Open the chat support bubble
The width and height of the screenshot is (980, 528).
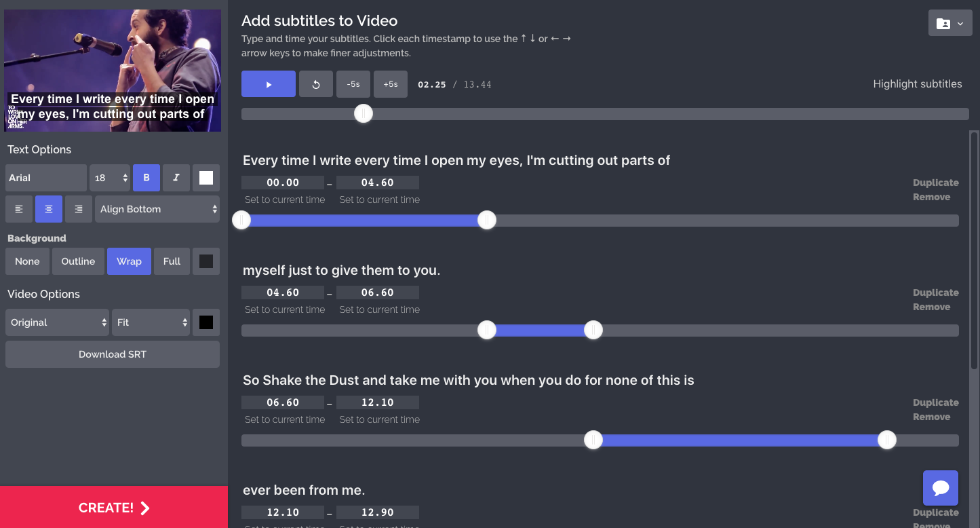pyautogui.click(x=941, y=488)
